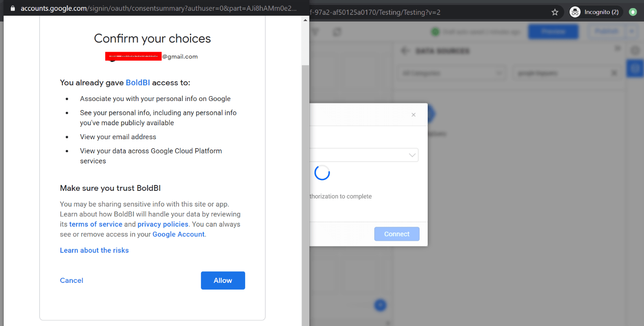This screenshot has height=326, width=644.
Task: Click the blue circular button near bottom right
Action: click(x=380, y=305)
